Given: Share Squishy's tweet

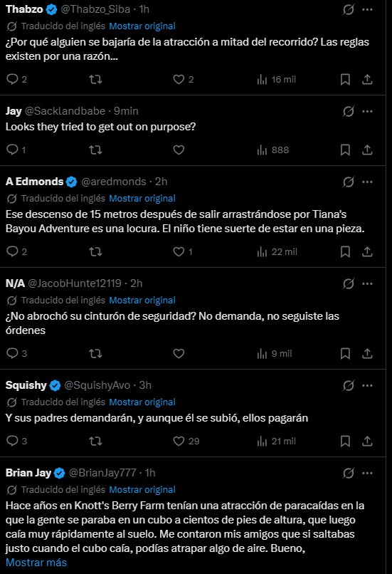Looking at the screenshot, I should pos(367,441).
